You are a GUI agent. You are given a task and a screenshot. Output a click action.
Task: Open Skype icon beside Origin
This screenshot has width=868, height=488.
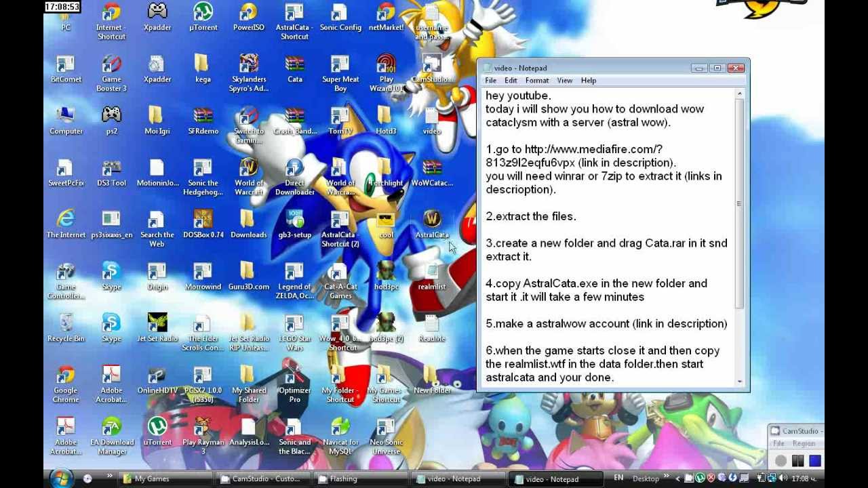coord(111,278)
